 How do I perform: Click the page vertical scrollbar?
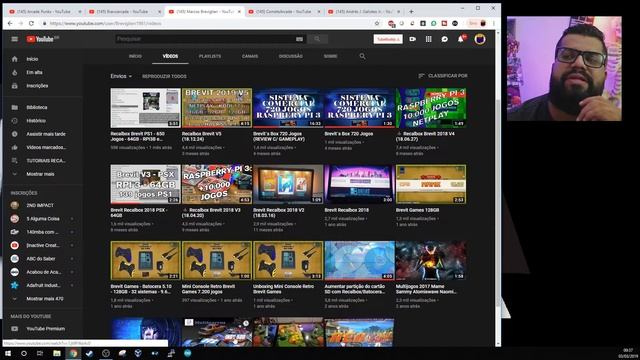coord(498,203)
